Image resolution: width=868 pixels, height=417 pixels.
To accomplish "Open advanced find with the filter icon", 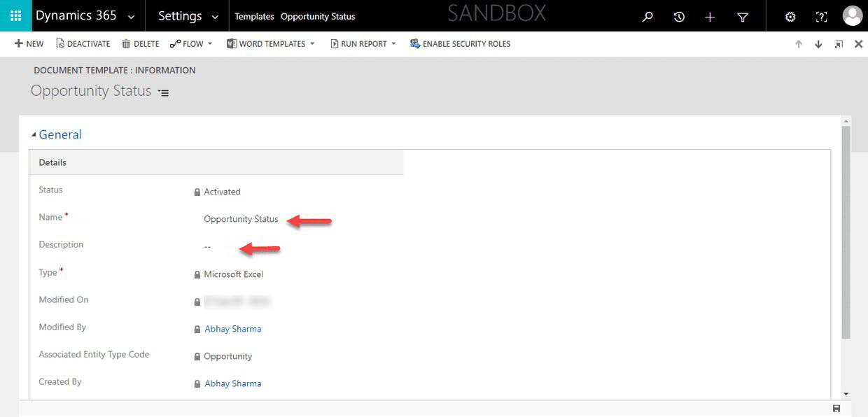I will tap(742, 16).
